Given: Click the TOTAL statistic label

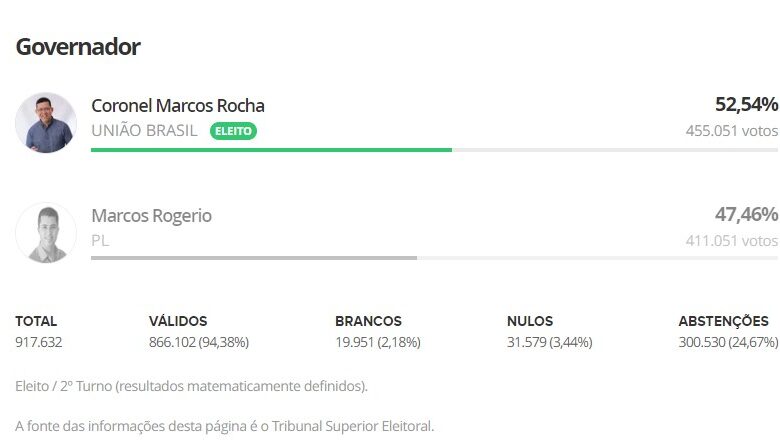Looking at the screenshot, I should (x=36, y=321).
